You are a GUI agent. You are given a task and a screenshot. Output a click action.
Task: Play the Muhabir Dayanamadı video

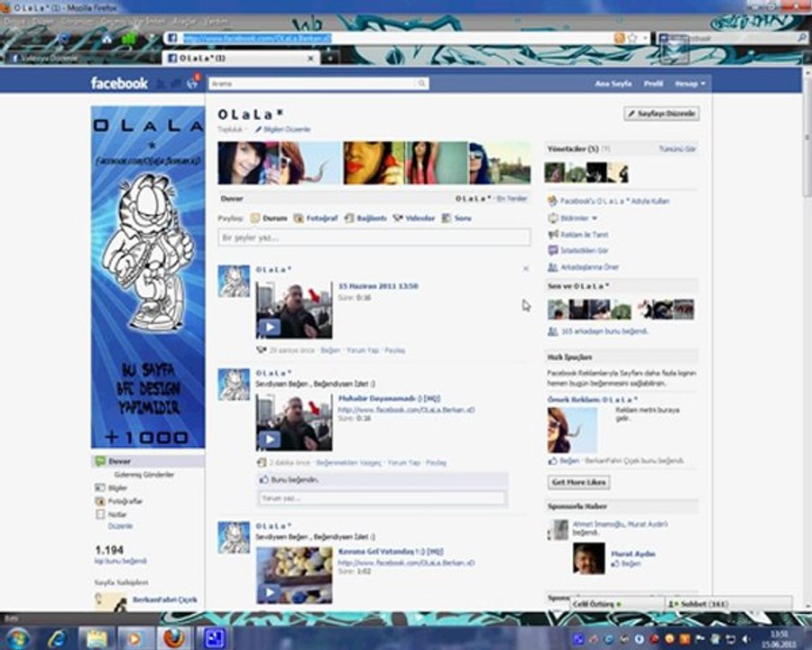click(x=269, y=440)
